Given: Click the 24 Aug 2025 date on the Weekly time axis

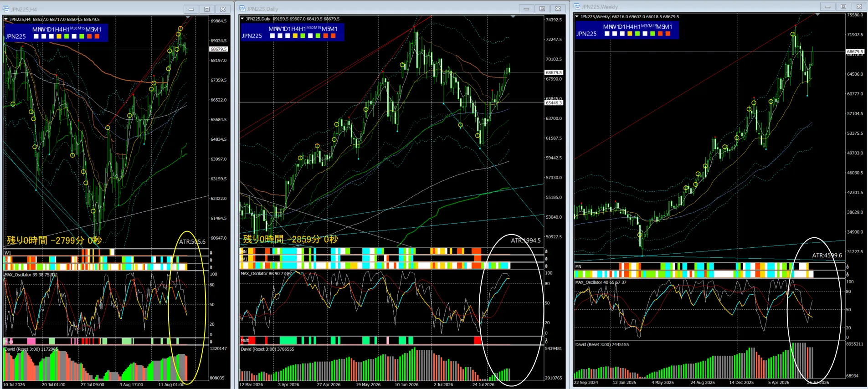Looking at the screenshot, I should tap(703, 383).
